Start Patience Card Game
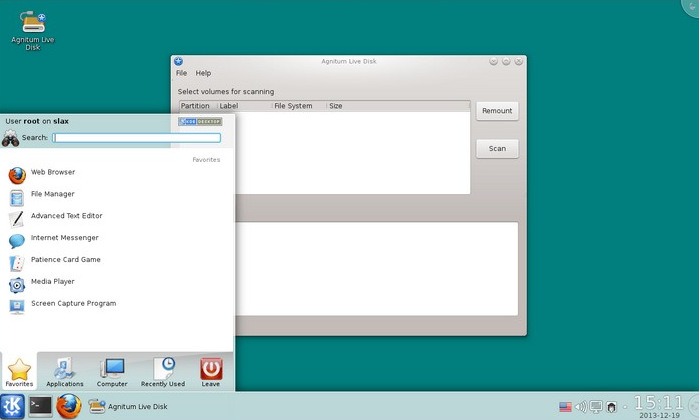Screen dimensions: 700x420 [116, 262]
